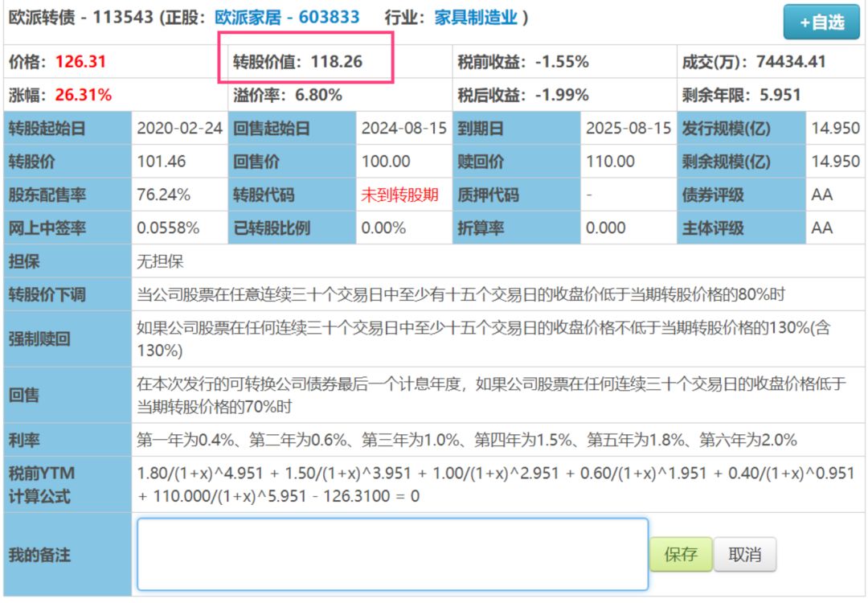Click the red 未到转股期 text
This screenshot has height=603, width=868.
coord(399,195)
